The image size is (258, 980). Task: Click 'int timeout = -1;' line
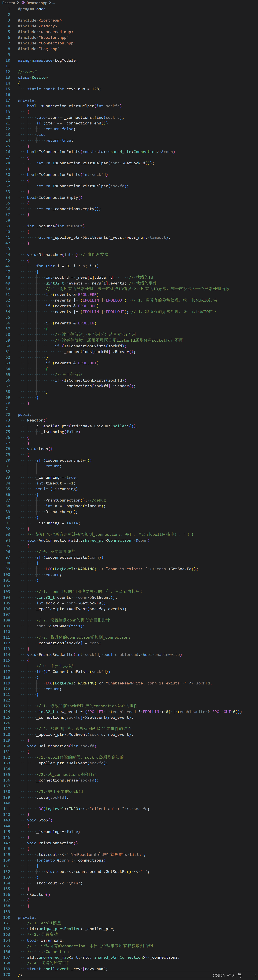point(56,483)
